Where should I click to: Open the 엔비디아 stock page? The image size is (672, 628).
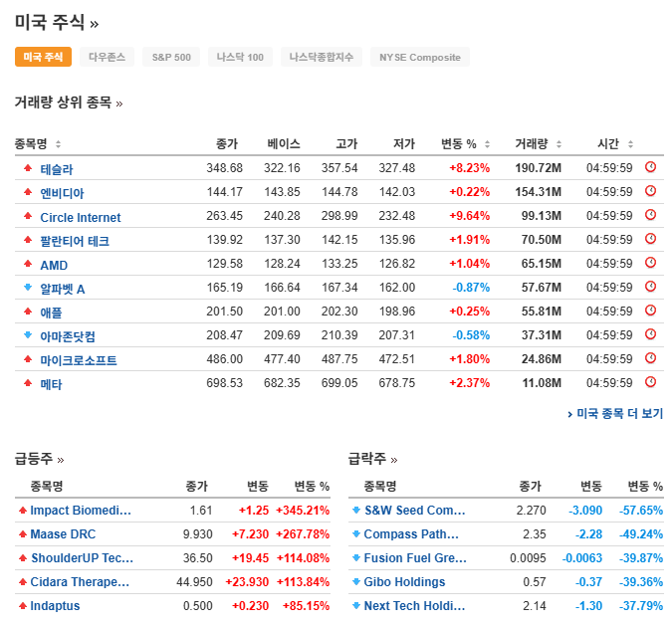coord(62,193)
